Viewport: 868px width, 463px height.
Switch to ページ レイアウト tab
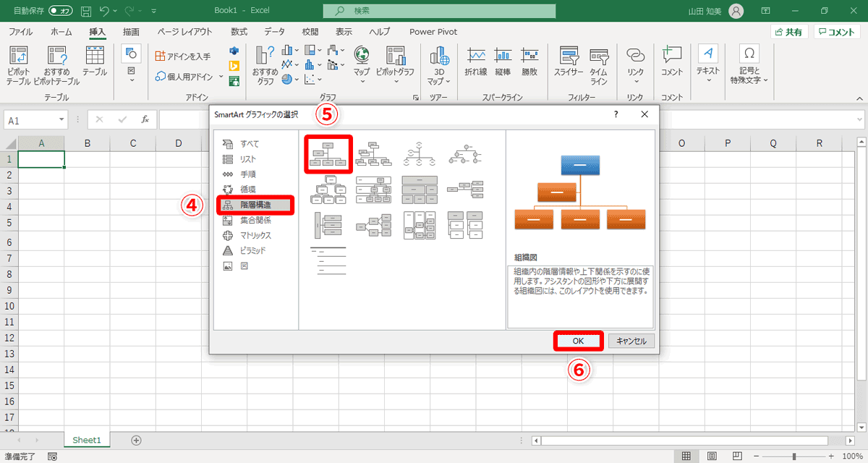pyautogui.click(x=185, y=32)
